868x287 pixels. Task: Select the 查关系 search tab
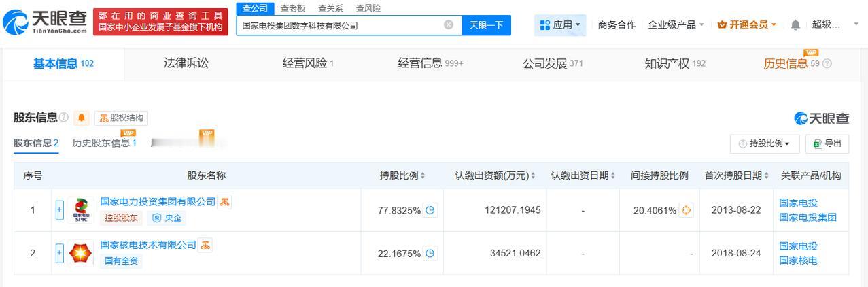tap(330, 8)
